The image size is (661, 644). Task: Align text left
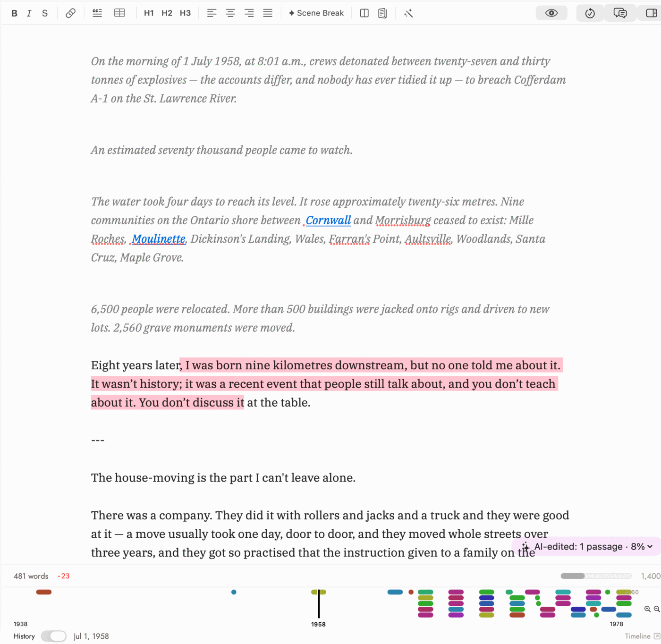pyautogui.click(x=212, y=13)
